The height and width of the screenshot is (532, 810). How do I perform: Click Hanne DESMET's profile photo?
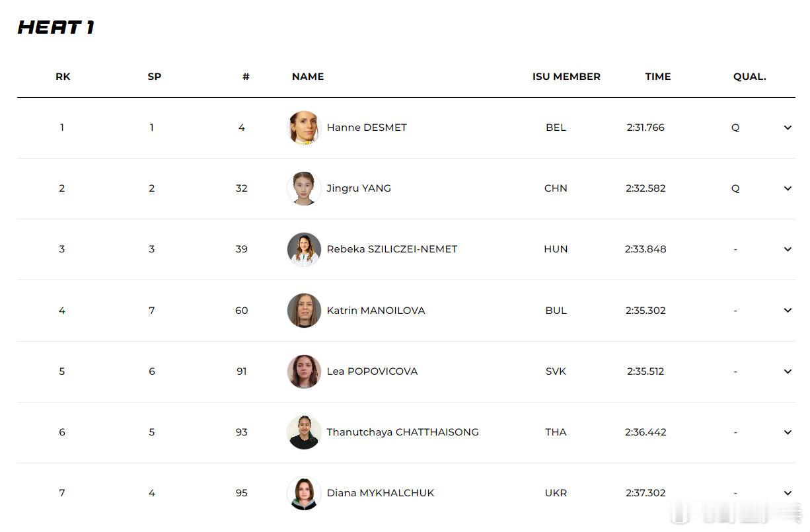click(x=305, y=128)
